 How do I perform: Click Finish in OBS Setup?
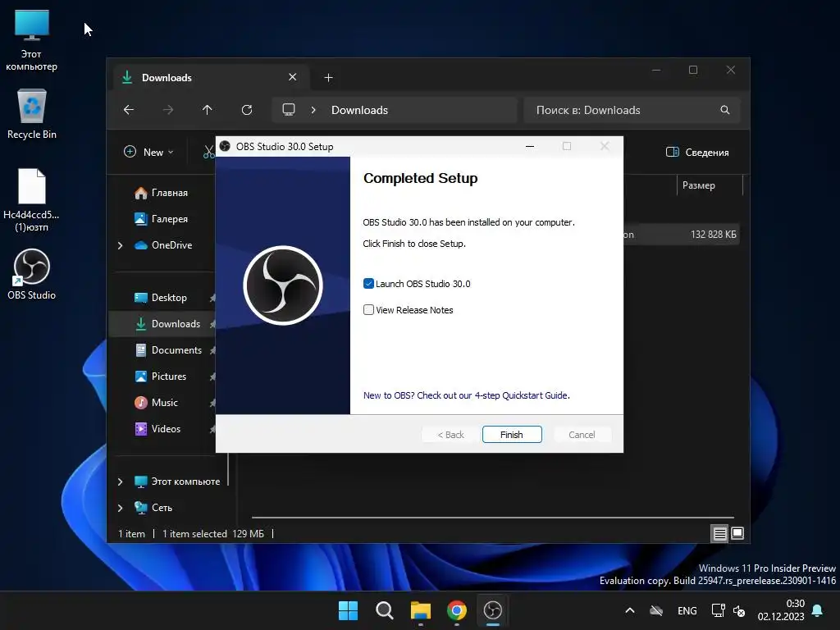[x=512, y=435]
